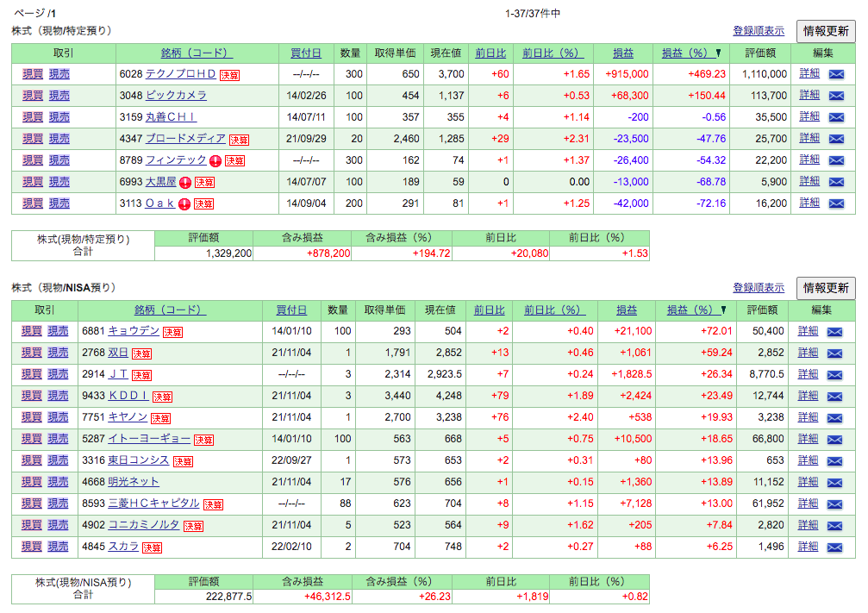Sort the 特定預り table by 銘柄(コード) header
The height and width of the screenshot is (613, 868).
coord(197,53)
